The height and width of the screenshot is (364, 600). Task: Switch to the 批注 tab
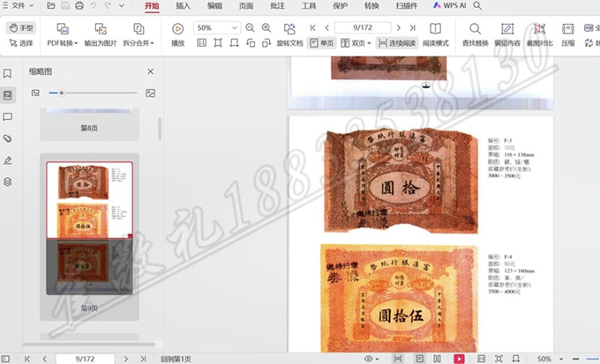(x=277, y=6)
